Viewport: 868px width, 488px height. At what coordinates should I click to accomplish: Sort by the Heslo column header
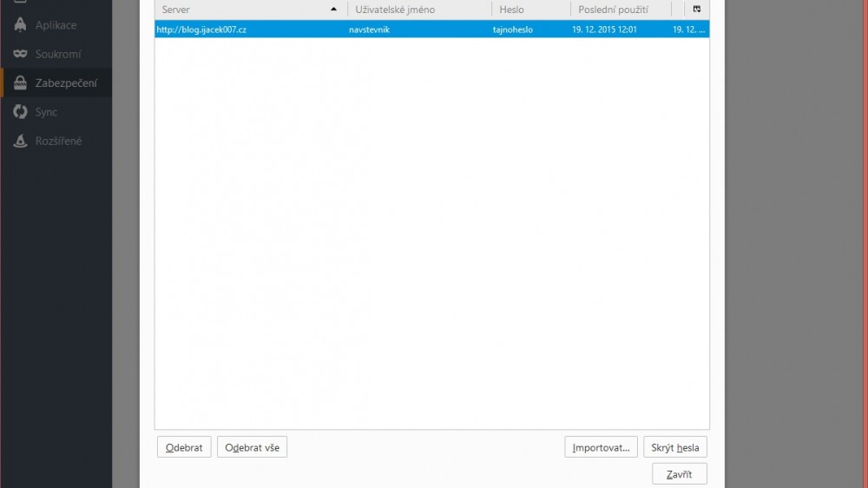(x=511, y=10)
